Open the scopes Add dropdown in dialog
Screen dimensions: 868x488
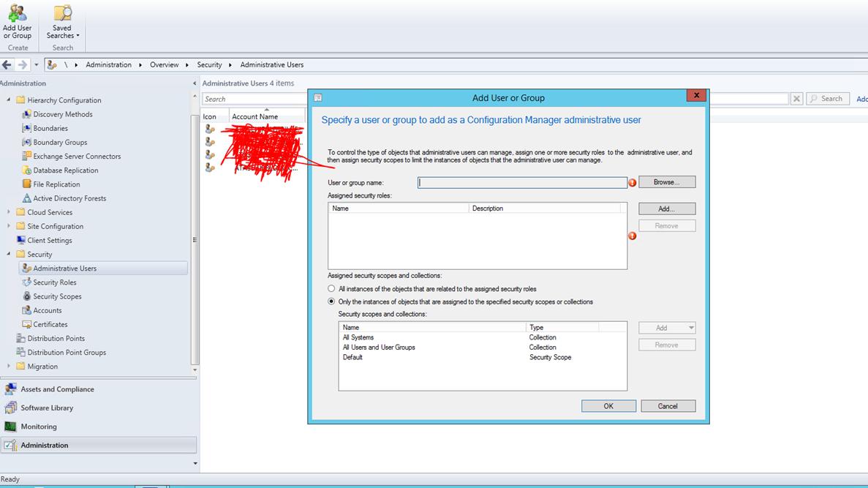pyautogui.click(x=691, y=328)
